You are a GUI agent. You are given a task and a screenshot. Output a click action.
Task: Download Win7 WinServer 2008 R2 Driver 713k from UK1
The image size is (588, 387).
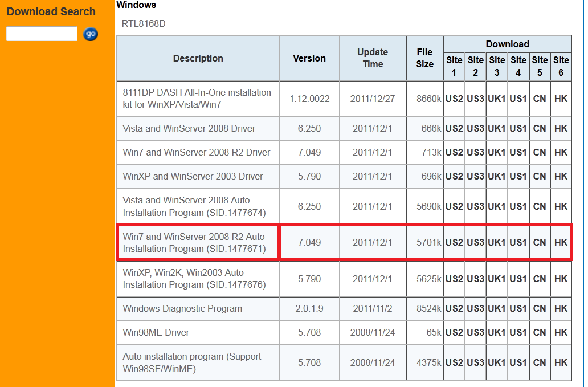pyautogui.click(x=497, y=153)
